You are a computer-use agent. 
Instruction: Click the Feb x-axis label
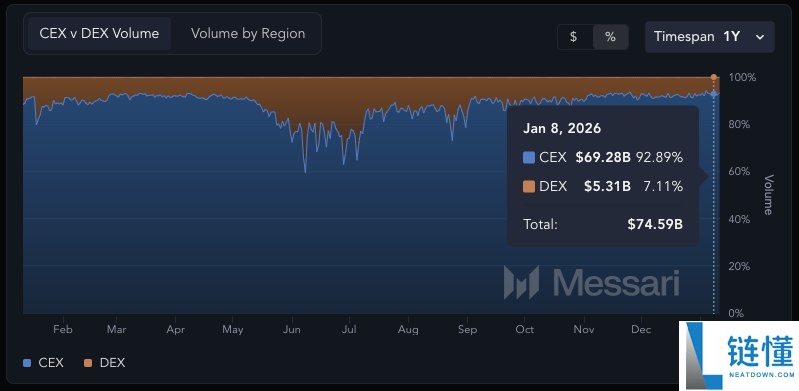tap(62, 330)
